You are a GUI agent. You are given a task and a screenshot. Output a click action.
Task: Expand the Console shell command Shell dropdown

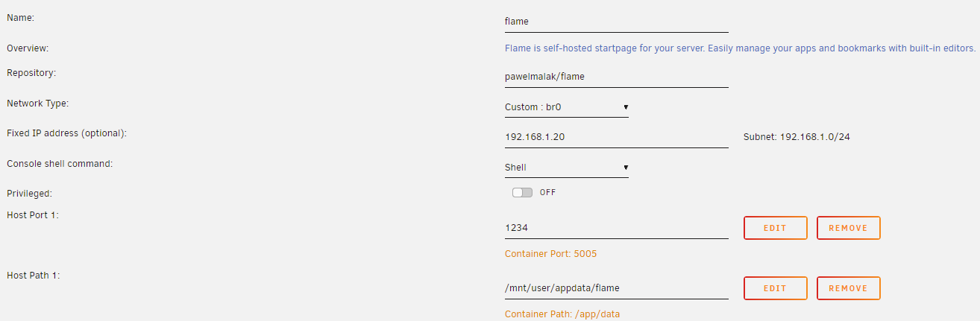(x=567, y=168)
